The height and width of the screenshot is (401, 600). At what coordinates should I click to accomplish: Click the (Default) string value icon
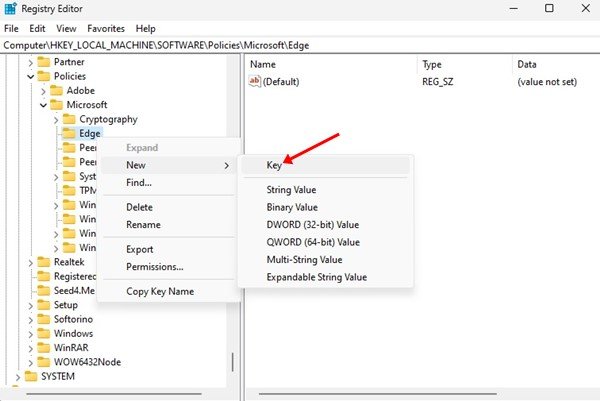254,81
